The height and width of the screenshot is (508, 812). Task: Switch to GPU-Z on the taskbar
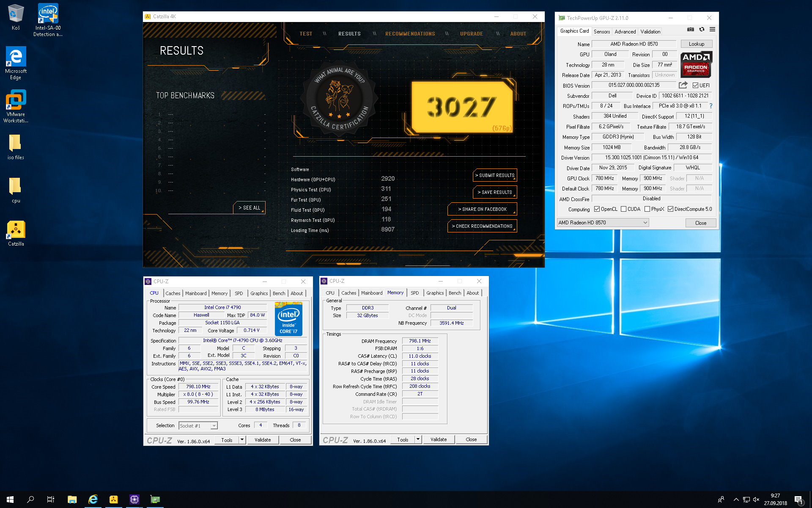point(155,500)
